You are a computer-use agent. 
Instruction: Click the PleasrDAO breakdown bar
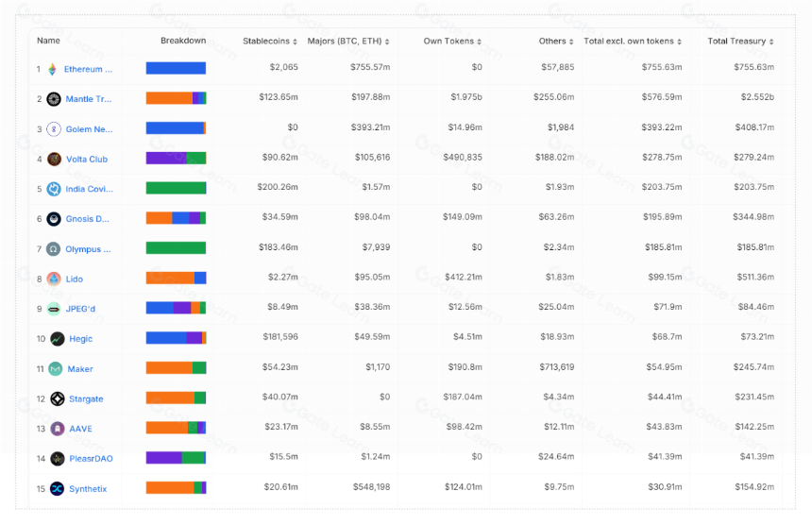point(176,458)
